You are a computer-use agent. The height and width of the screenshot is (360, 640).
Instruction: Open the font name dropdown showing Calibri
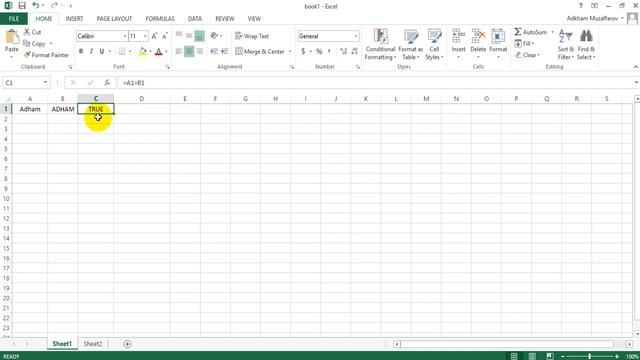124,36
